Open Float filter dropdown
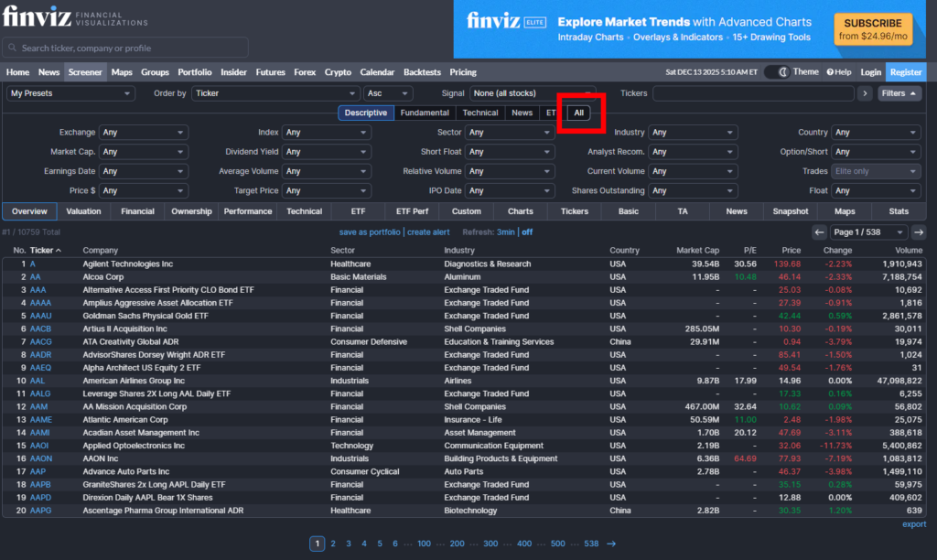937x560 pixels. (x=876, y=190)
